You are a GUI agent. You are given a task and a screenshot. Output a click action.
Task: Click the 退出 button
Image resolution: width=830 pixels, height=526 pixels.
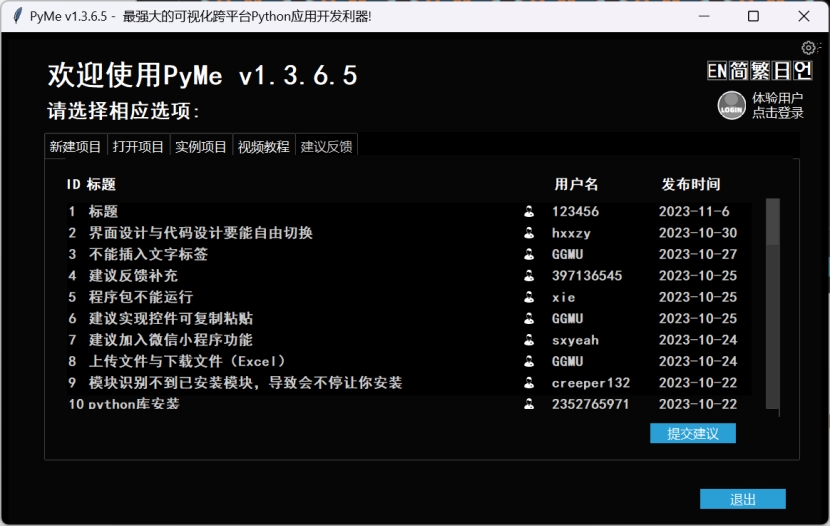742,500
